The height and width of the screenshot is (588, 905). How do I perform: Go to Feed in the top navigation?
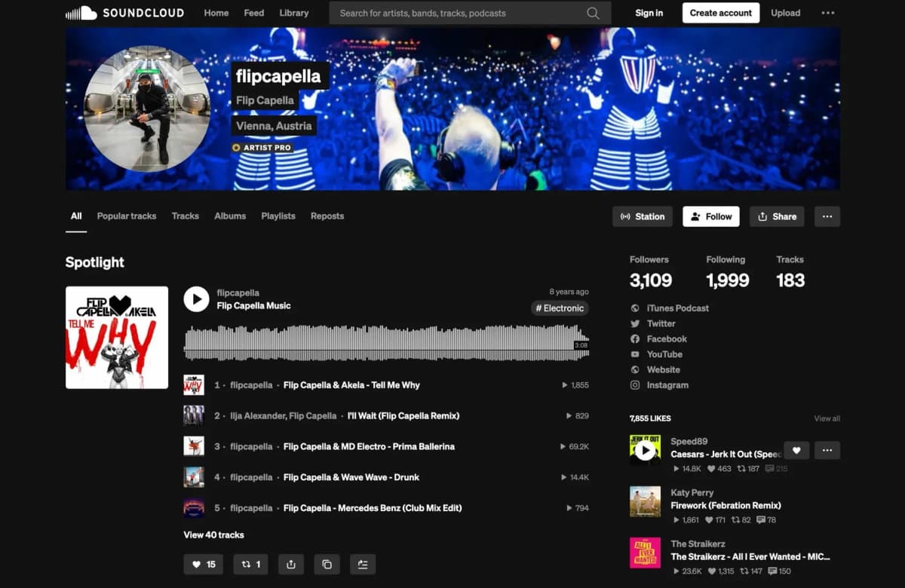[254, 13]
